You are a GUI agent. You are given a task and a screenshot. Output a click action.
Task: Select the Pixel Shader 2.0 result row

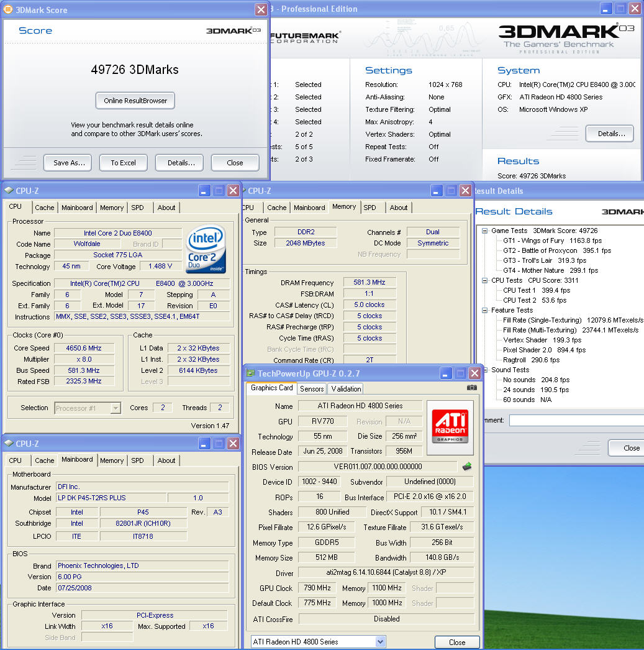[x=544, y=350]
